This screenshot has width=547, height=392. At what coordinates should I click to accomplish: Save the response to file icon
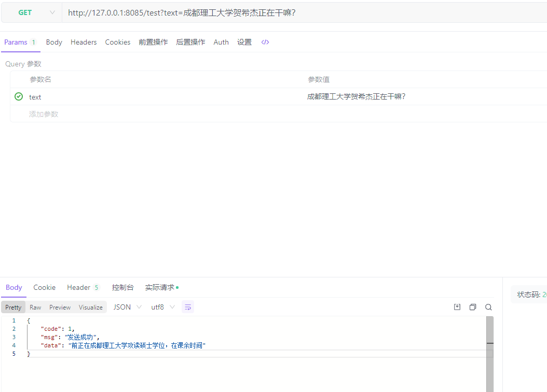[x=457, y=307]
